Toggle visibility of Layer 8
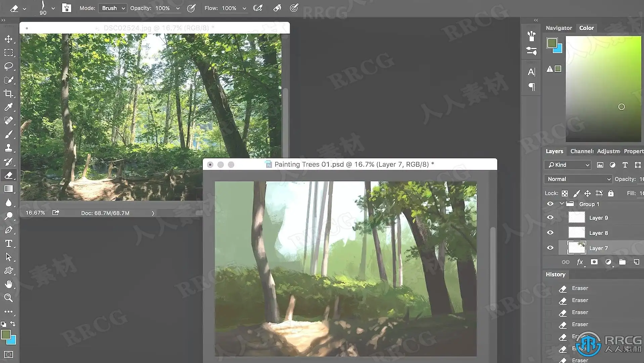The height and width of the screenshot is (363, 644). coord(550,233)
